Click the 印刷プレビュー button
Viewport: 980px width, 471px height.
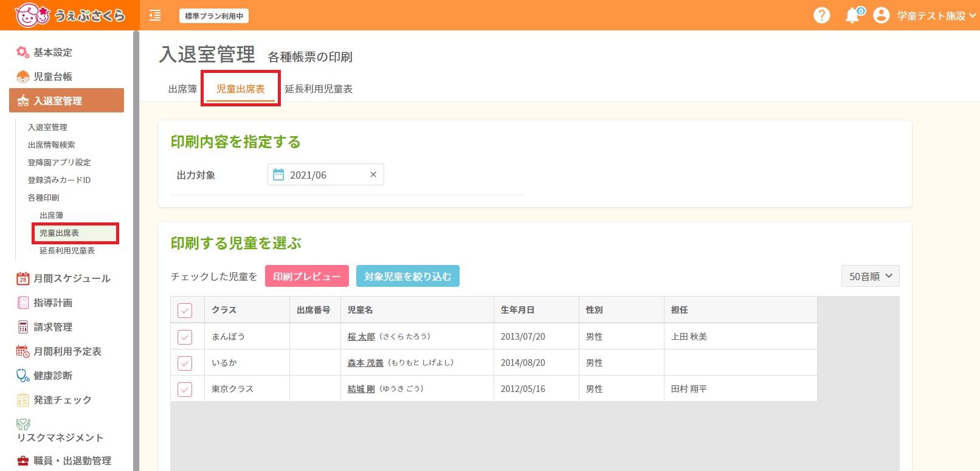307,276
